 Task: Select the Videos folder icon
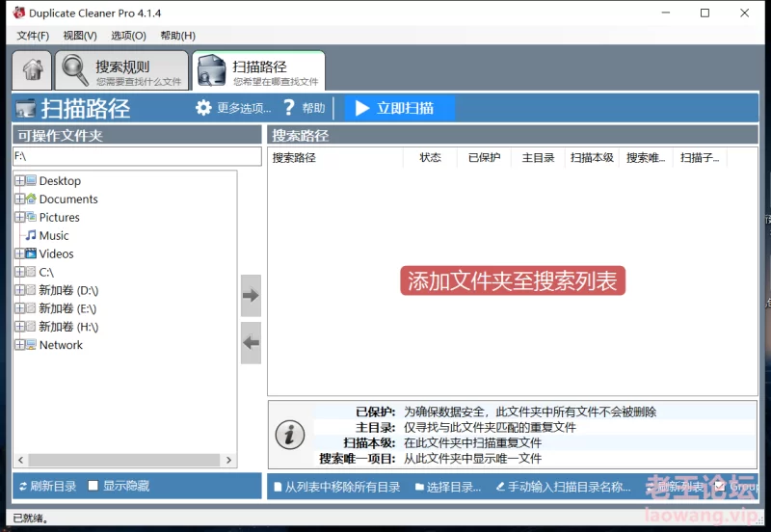[x=31, y=253]
